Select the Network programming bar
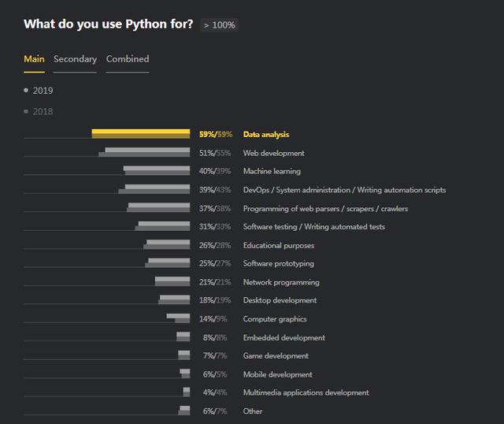504x424 pixels. click(x=172, y=281)
